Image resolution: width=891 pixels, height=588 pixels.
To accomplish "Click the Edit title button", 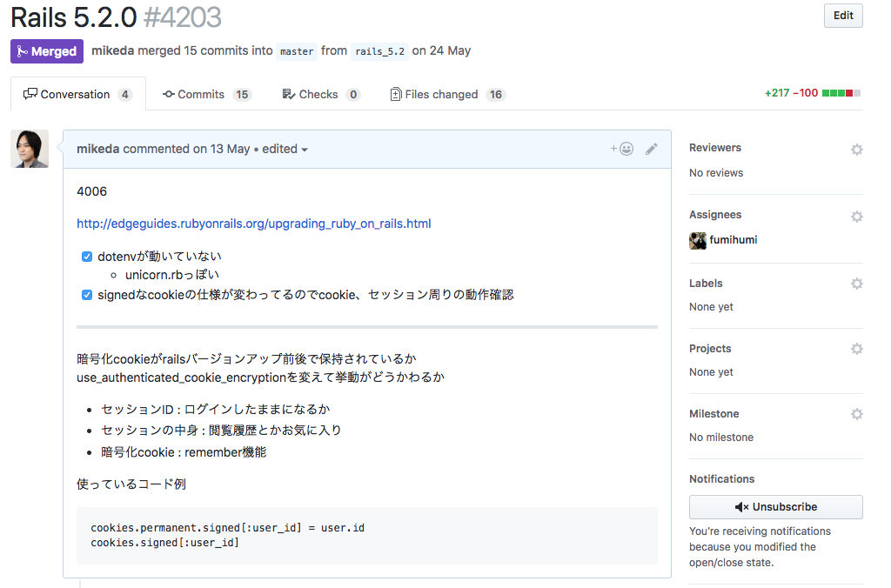I will 842,16.
